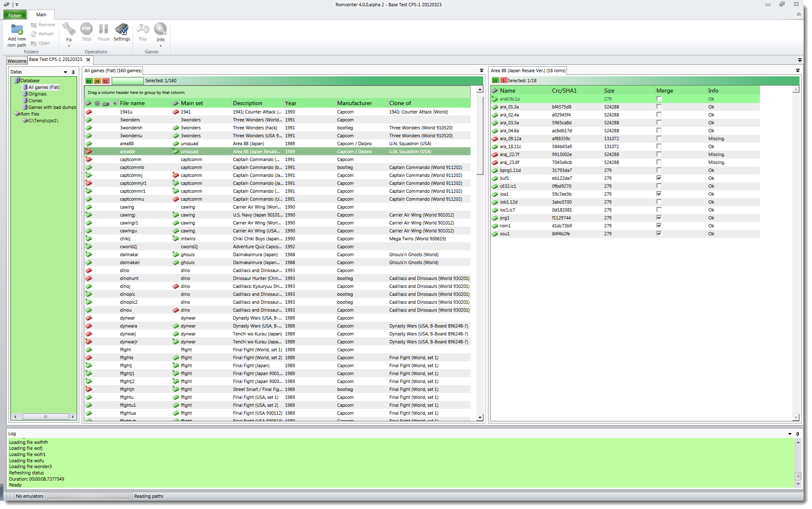
Task: Select Area 88 (Japan Resale Ver.) roms tab
Action: coord(528,71)
